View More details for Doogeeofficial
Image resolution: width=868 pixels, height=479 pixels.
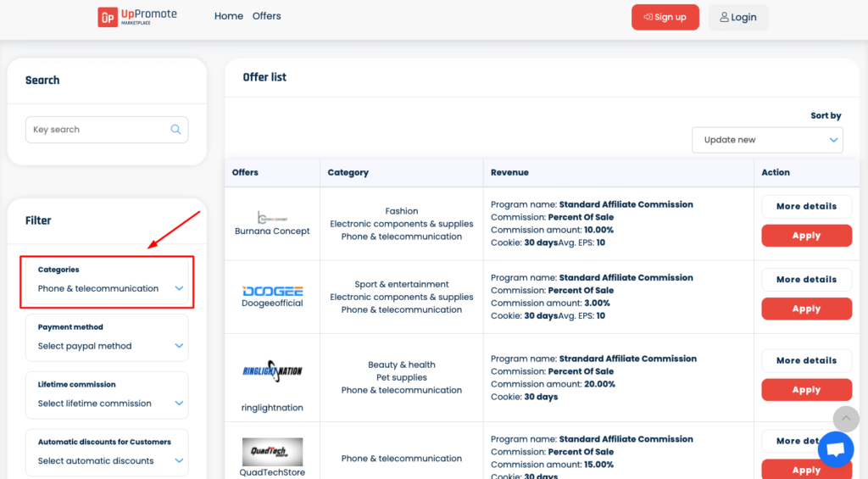[x=806, y=280]
